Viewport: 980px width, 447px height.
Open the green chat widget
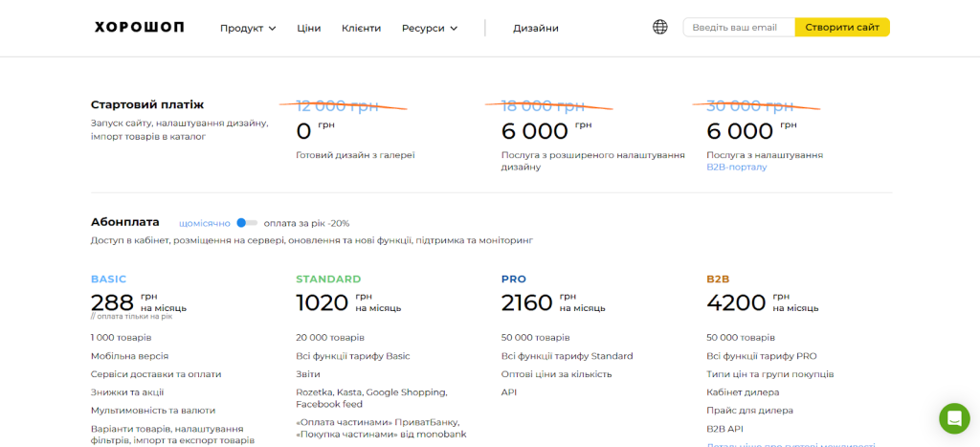point(953,418)
